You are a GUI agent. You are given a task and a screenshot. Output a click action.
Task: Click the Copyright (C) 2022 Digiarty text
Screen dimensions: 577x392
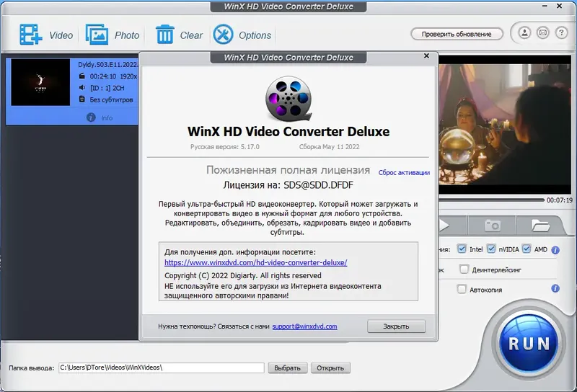243,275
